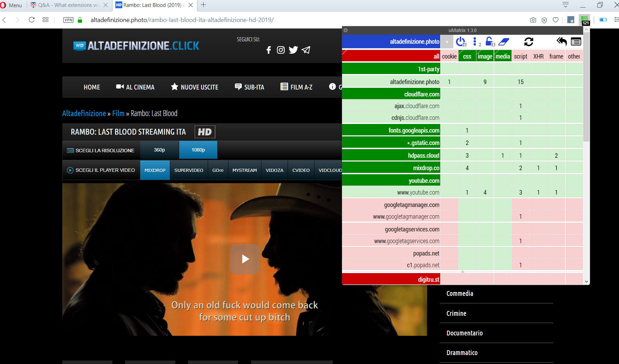
Task: Select the 360p resolution
Action: coord(159,150)
